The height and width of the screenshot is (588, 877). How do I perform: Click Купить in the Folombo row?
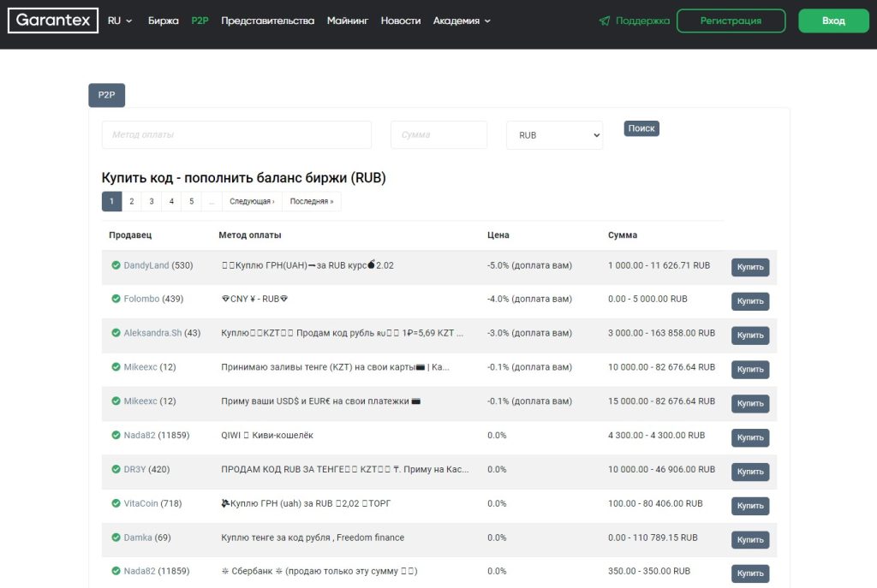coord(750,301)
